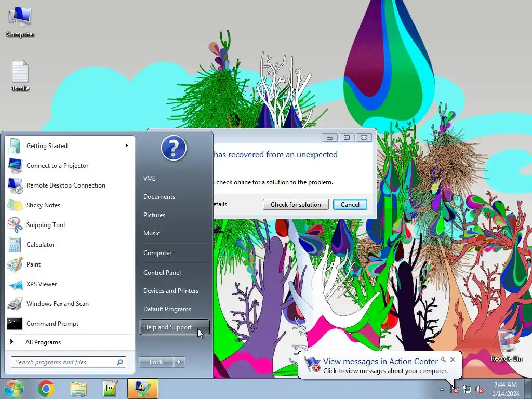Open the Snipping Tool scissors icon

[14, 225]
